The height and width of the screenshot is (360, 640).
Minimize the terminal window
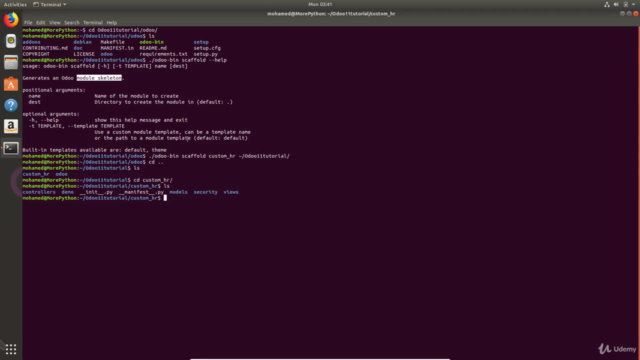tap(622, 13)
